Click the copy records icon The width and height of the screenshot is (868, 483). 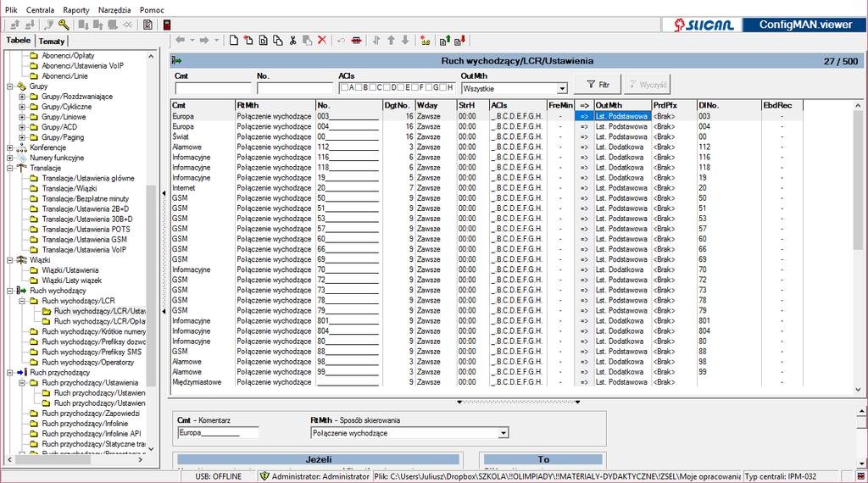click(x=278, y=41)
